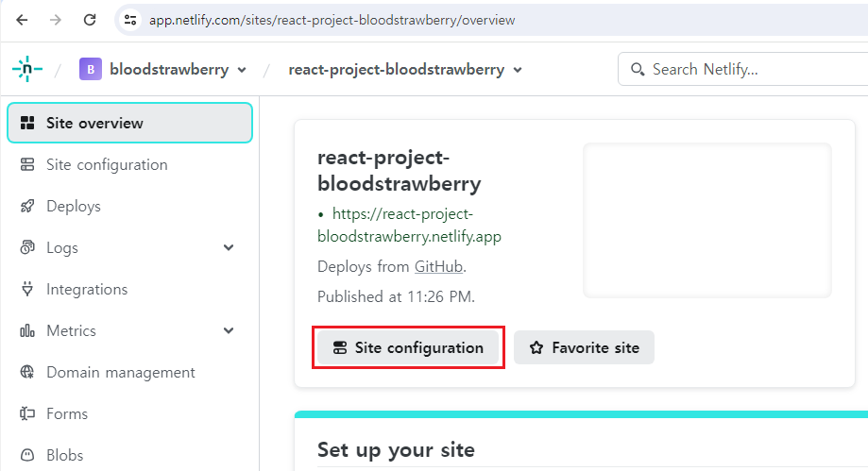Click the Blobs icon
This screenshot has height=471, width=868.
(27, 455)
